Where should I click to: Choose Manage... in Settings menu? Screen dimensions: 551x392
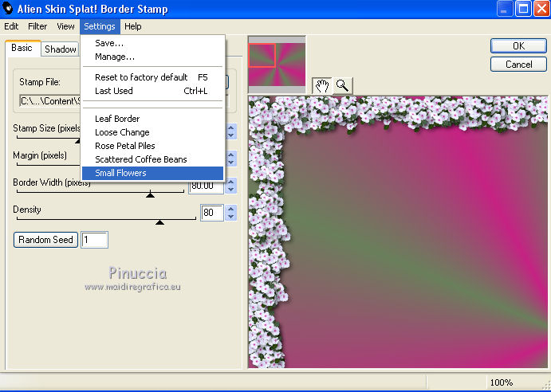coord(152,57)
